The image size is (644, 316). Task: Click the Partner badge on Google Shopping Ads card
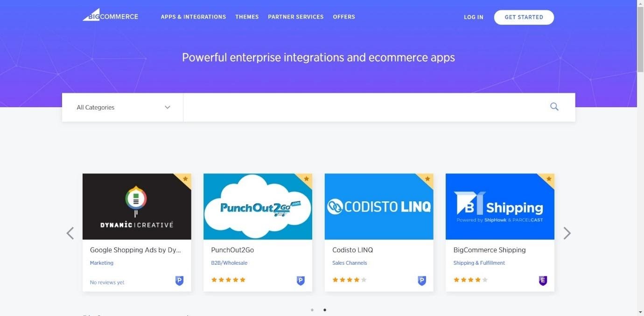[179, 281]
